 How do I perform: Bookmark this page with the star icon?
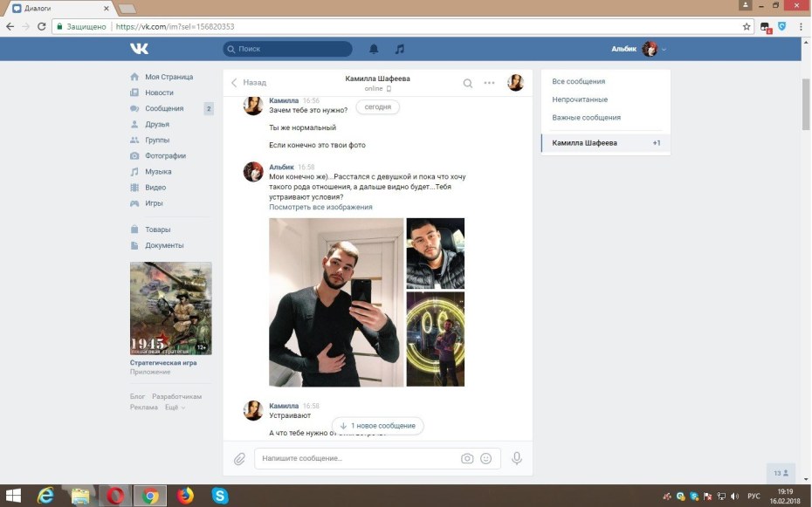point(747,27)
